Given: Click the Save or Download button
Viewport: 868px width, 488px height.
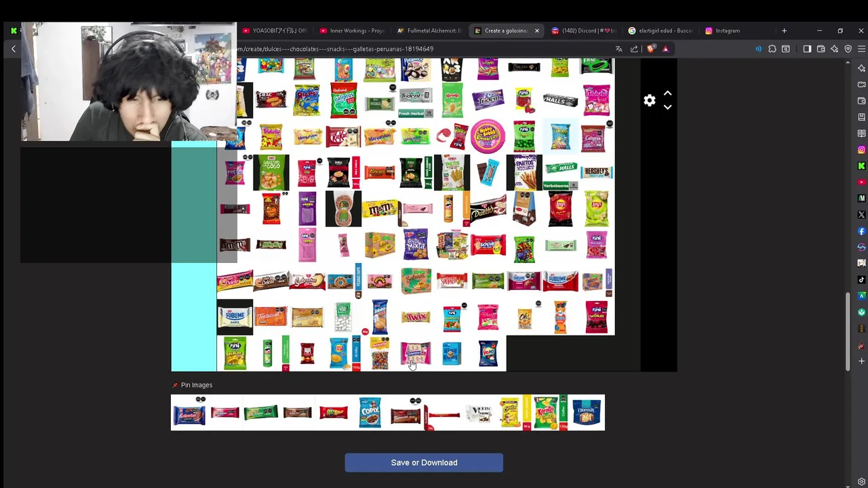Looking at the screenshot, I should pos(424,462).
